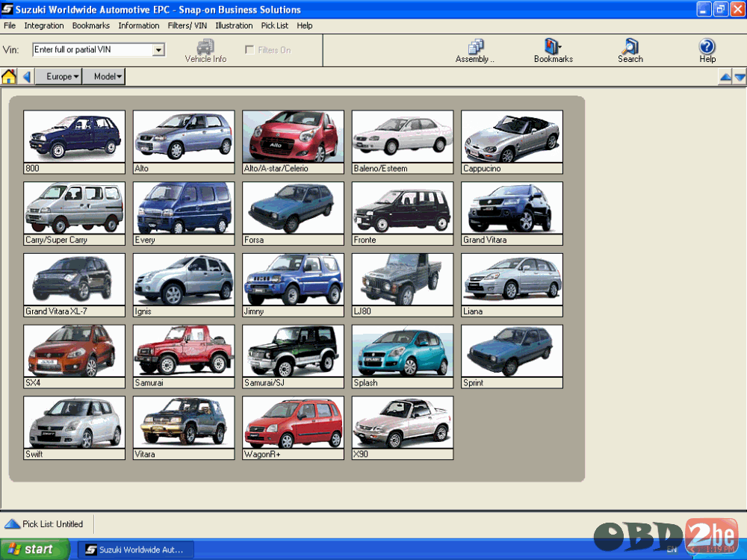This screenshot has height=560, width=747.
Task: Open the Model dropdown
Action: click(x=104, y=76)
